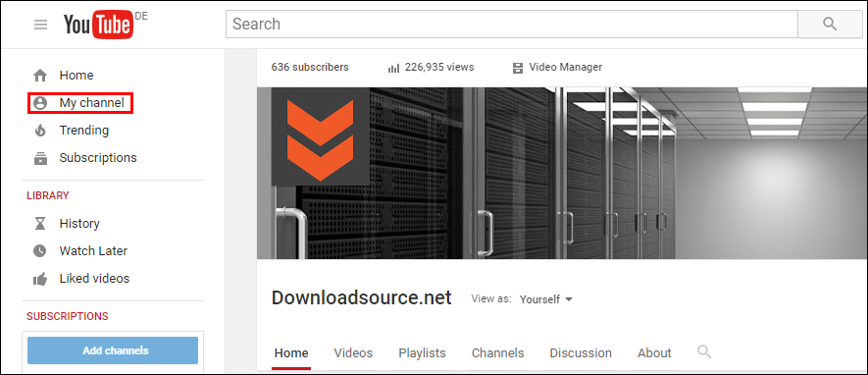Open Subscriptions in the sidebar
The width and height of the screenshot is (868, 375).
(x=98, y=158)
